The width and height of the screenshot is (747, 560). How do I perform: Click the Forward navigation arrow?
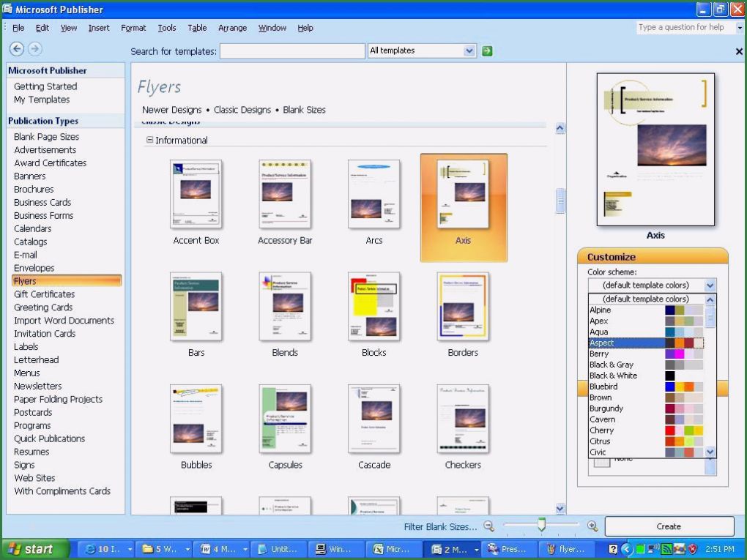(34, 48)
